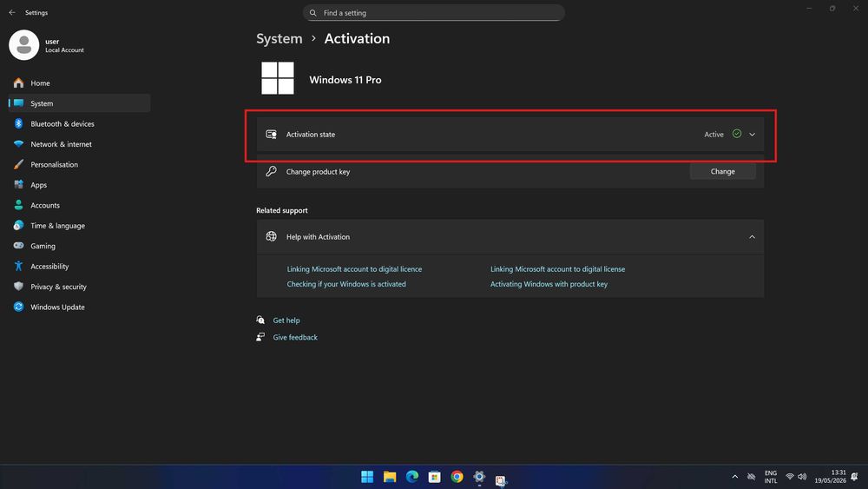Navigate to System in the breadcrumb
This screenshot has height=489, width=868.
click(279, 39)
